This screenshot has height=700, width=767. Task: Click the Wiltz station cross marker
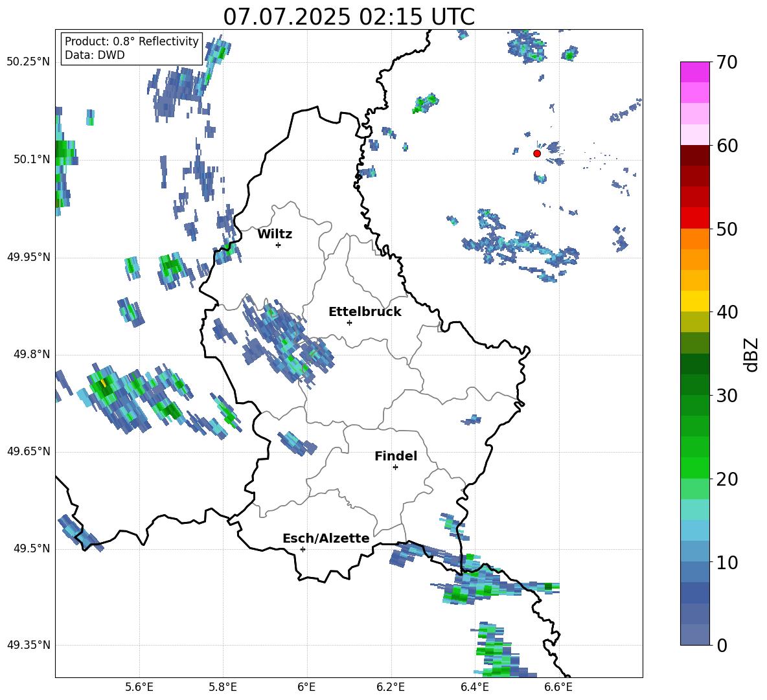[x=279, y=245]
